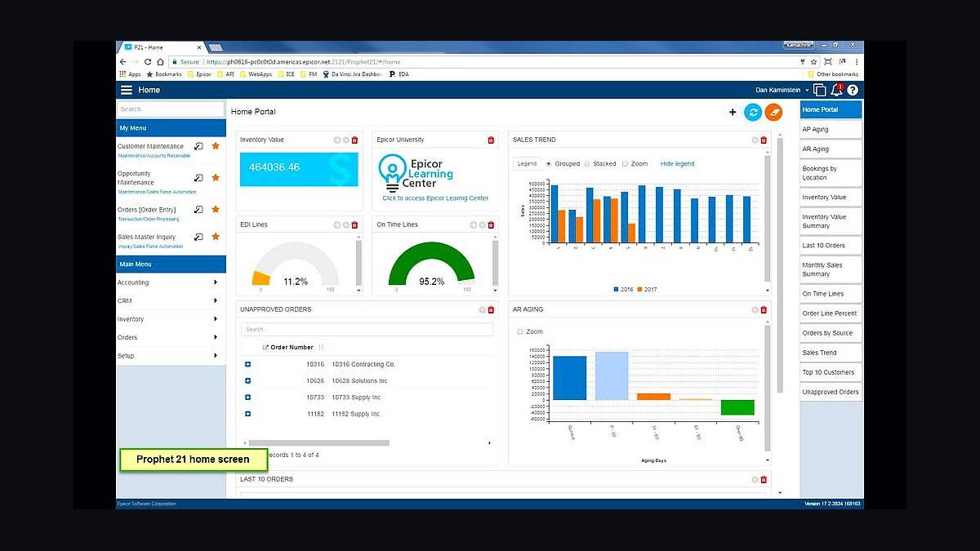Screen dimensions: 980x551
Task: Select Monthly Sales Summary in the portlet list
Action: pos(831,269)
